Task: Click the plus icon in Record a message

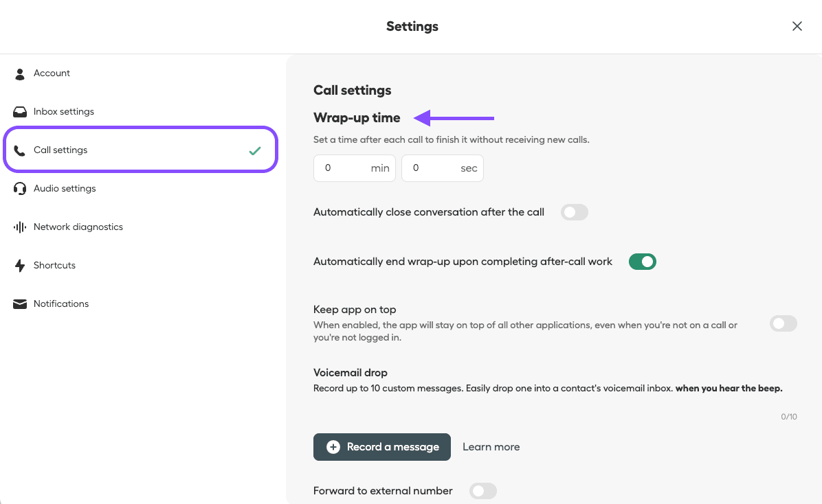Action: pos(333,447)
